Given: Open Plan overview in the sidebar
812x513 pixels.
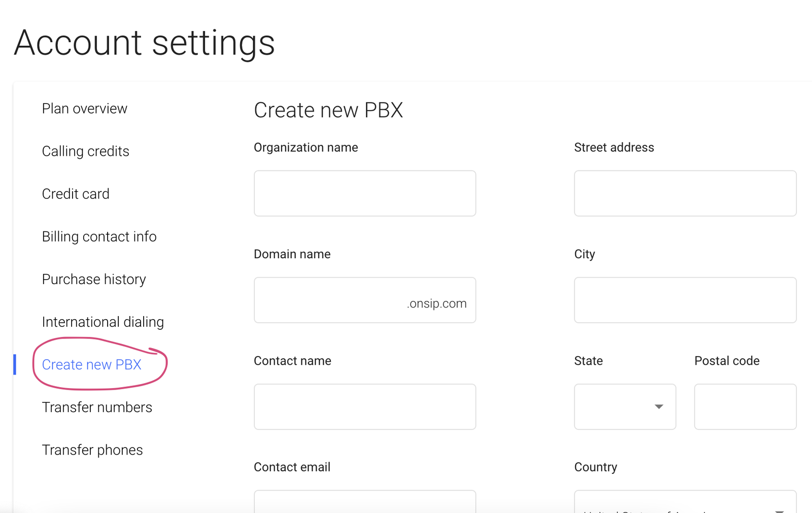Looking at the screenshot, I should coord(84,109).
